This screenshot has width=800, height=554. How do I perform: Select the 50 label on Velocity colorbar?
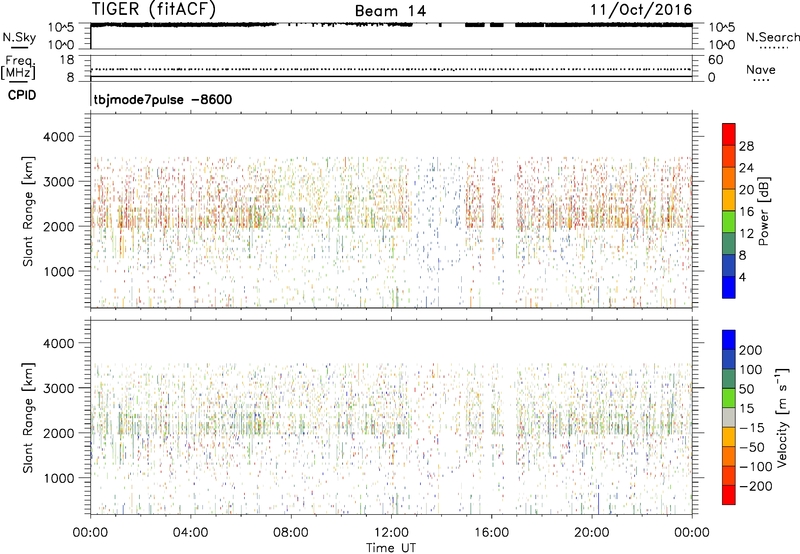click(747, 389)
